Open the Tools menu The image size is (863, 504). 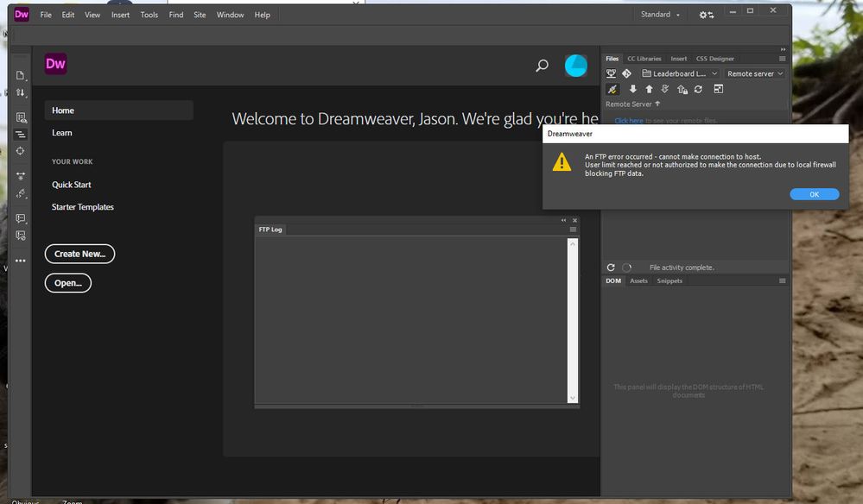point(149,15)
